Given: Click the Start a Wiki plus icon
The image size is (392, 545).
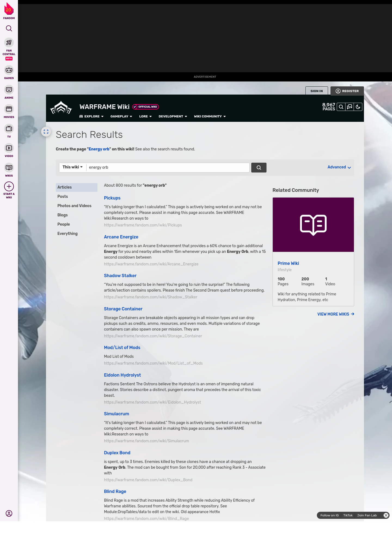Looking at the screenshot, I should [9, 187].
